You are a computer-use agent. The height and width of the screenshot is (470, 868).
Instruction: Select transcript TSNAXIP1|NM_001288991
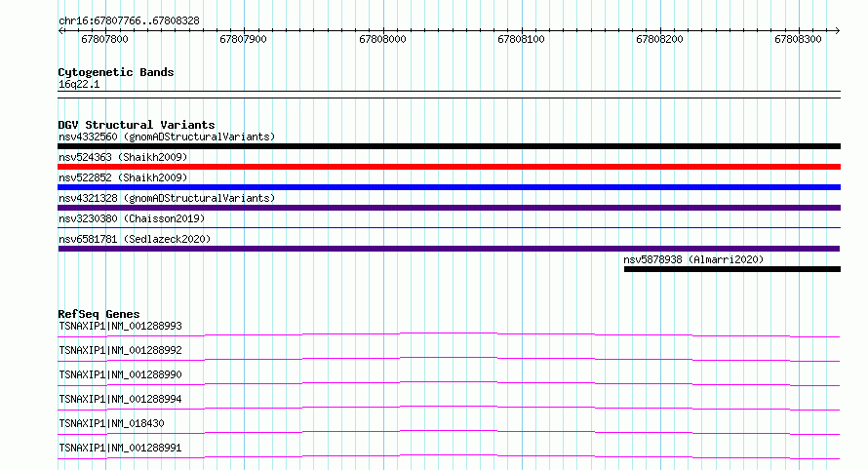click(120, 448)
